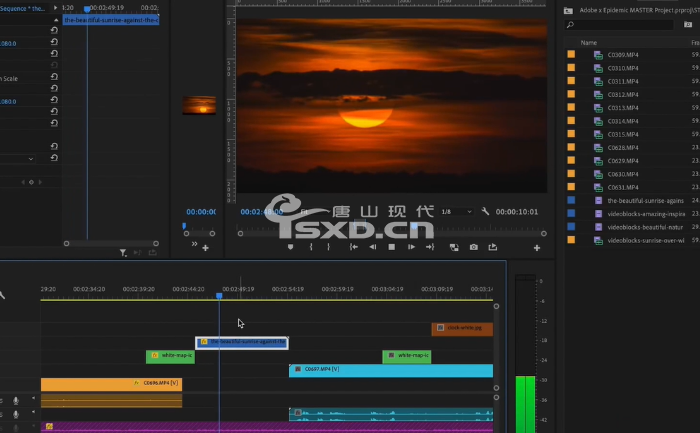Click the Project panel bin icon
This screenshot has width=700, height=433.
tap(568, 10)
